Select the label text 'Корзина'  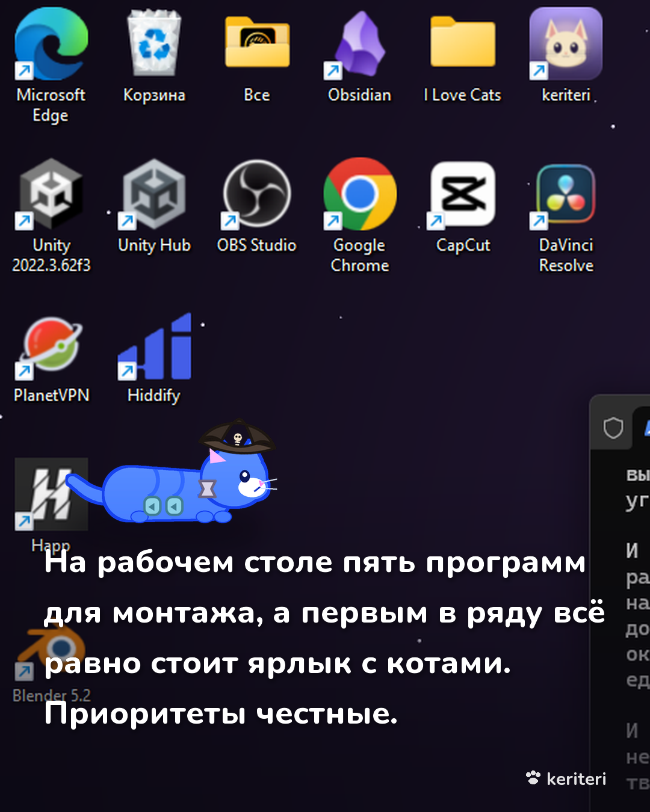coord(154,95)
